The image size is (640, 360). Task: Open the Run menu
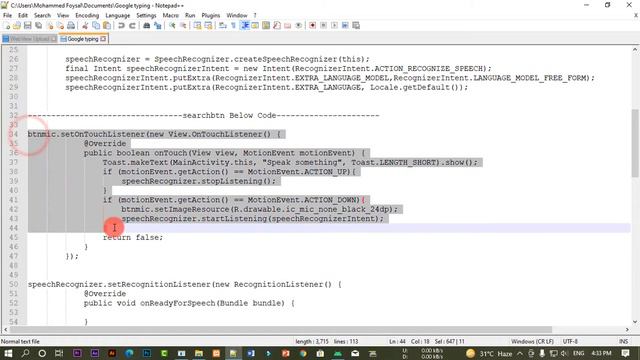(190, 16)
